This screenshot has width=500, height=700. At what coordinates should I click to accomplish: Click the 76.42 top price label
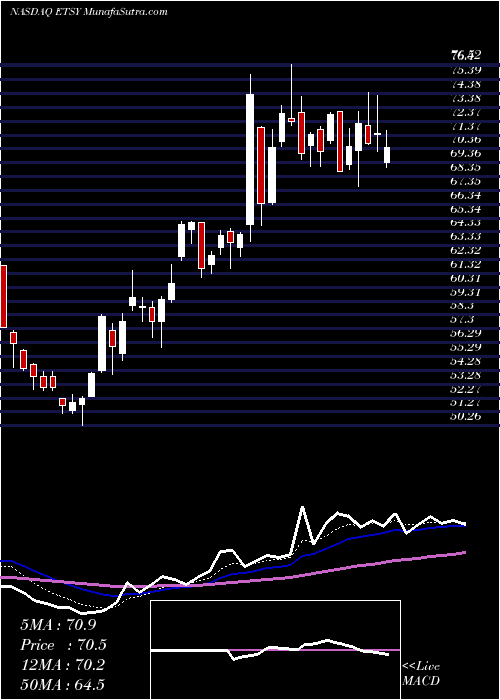coord(466,55)
